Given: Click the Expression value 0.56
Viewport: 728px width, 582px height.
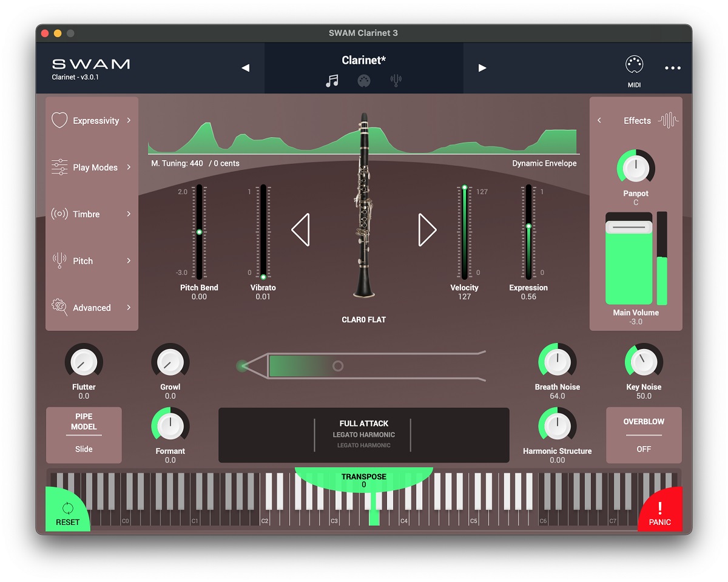Looking at the screenshot, I should (528, 297).
